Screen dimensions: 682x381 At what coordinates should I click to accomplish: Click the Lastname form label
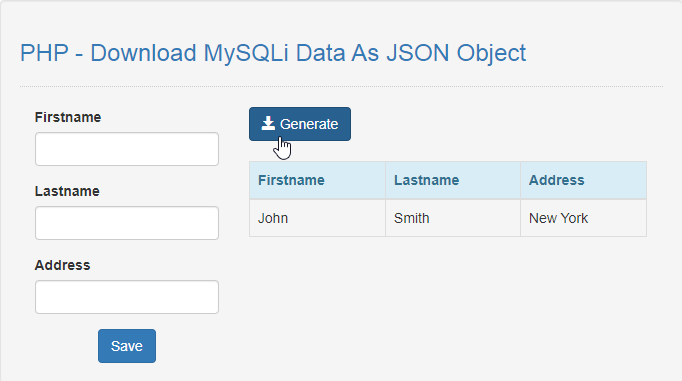click(x=67, y=191)
